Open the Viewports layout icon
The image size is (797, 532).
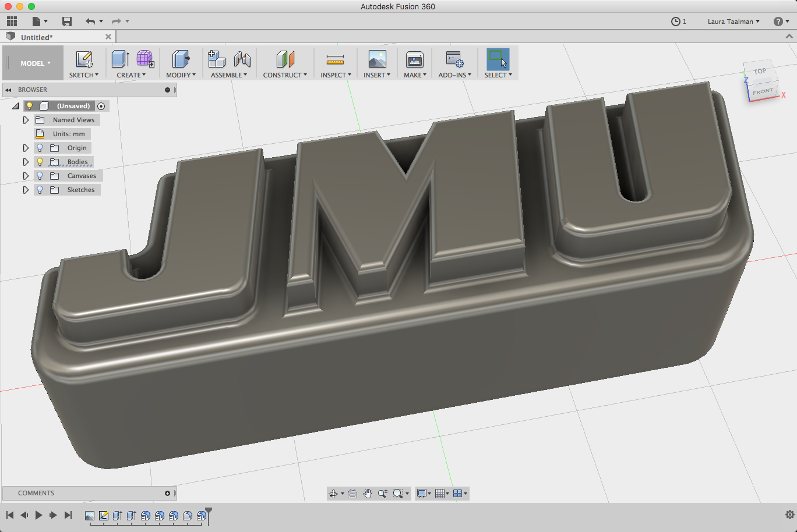[458, 494]
